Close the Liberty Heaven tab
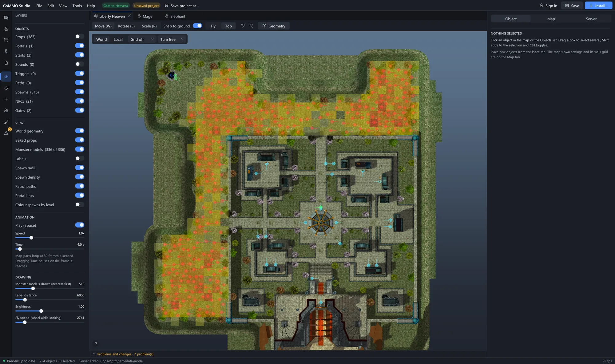The image size is (615, 364). pyautogui.click(x=129, y=16)
